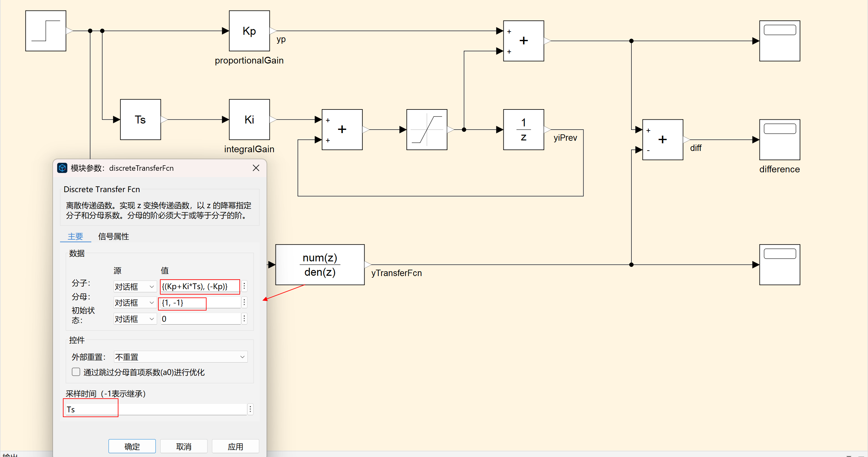
Task: Click the 确定 button
Action: (x=132, y=446)
